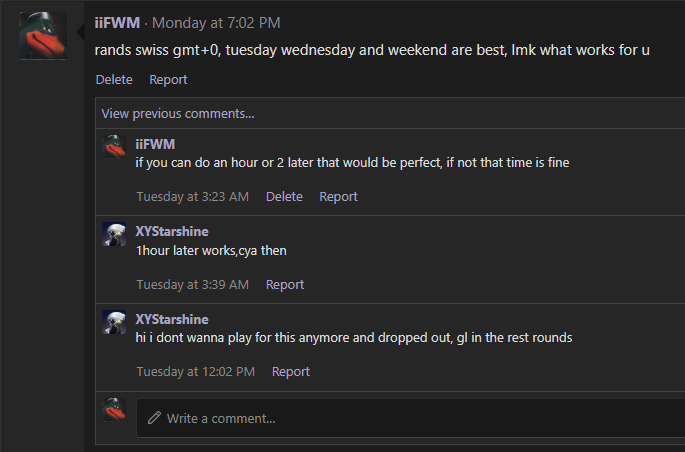This screenshot has height=452, width=685.
Task: Open XYStarshine's profile from the "dropped out" comment
Action: point(172,319)
